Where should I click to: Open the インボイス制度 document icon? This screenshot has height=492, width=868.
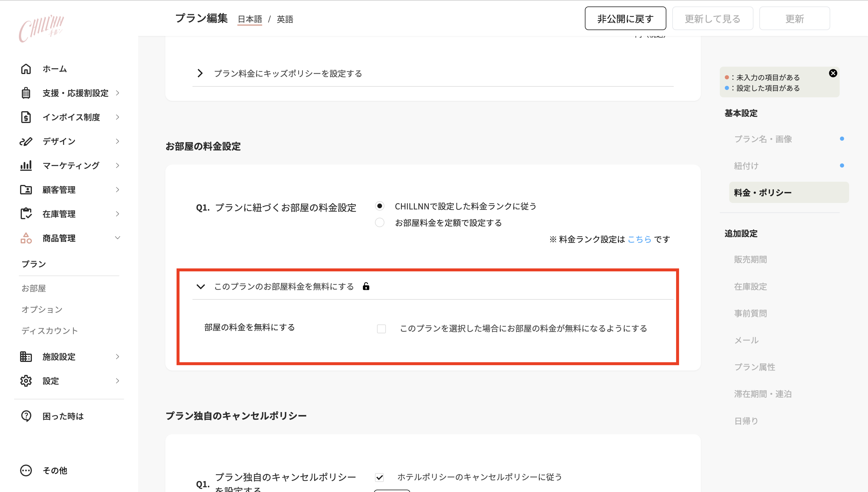click(x=26, y=117)
